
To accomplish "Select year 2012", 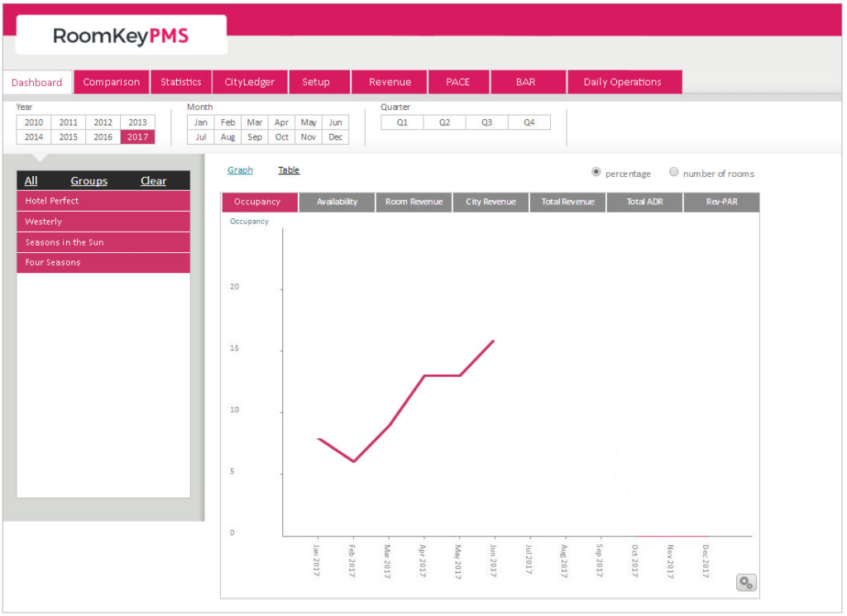I will point(103,122).
